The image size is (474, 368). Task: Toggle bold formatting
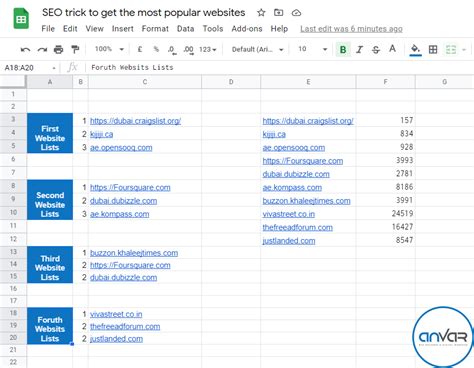pyautogui.click(x=343, y=50)
